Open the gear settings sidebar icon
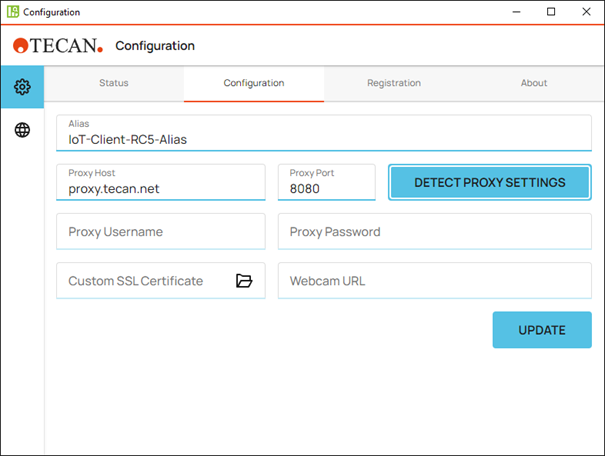The height and width of the screenshot is (456, 605). (x=22, y=87)
